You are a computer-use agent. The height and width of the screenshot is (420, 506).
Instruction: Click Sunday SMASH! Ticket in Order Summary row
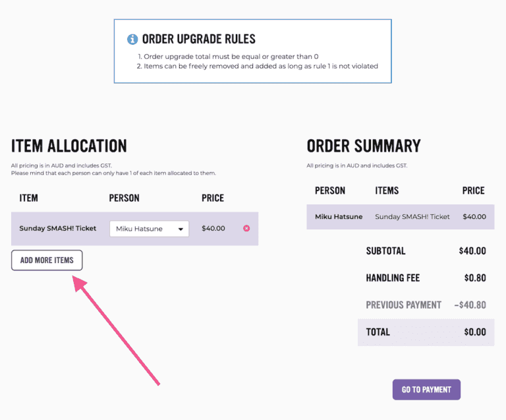tap(412, 216)
